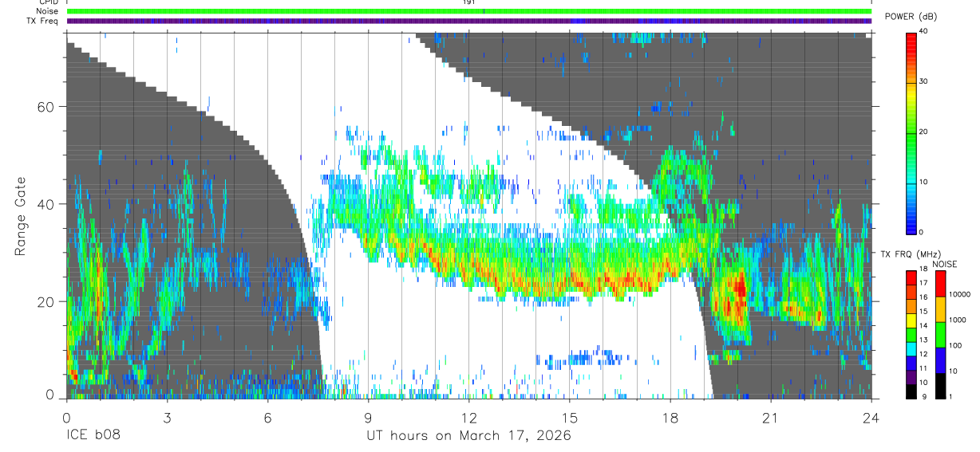Click the 'Range Gate' y-axis title
Image resolution: width=980 pixels, height=452 pixels.
click(x=21, y=215)
